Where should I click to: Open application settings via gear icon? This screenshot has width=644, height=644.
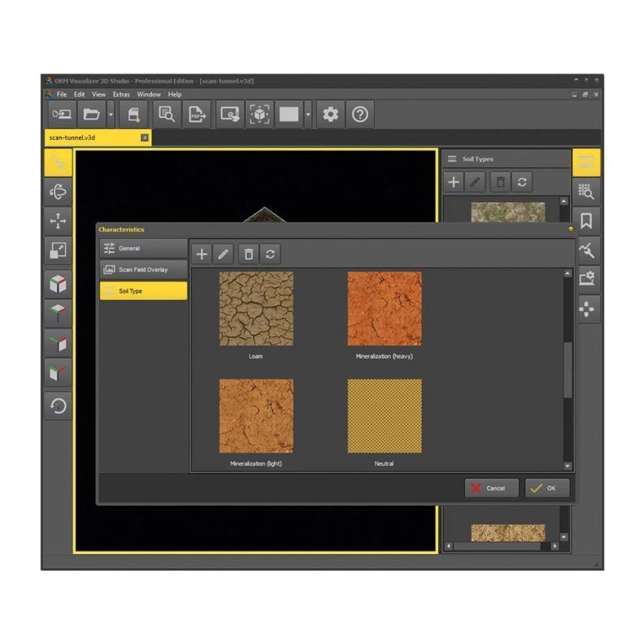click(x=332, y=114)
